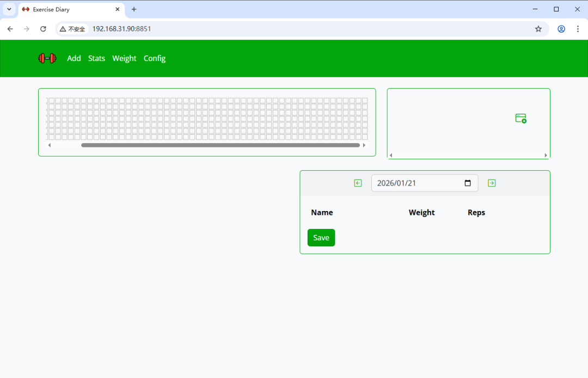588x378 pixels.
Task: Click the not secure site info indicator
Action: tap(72, 29)
